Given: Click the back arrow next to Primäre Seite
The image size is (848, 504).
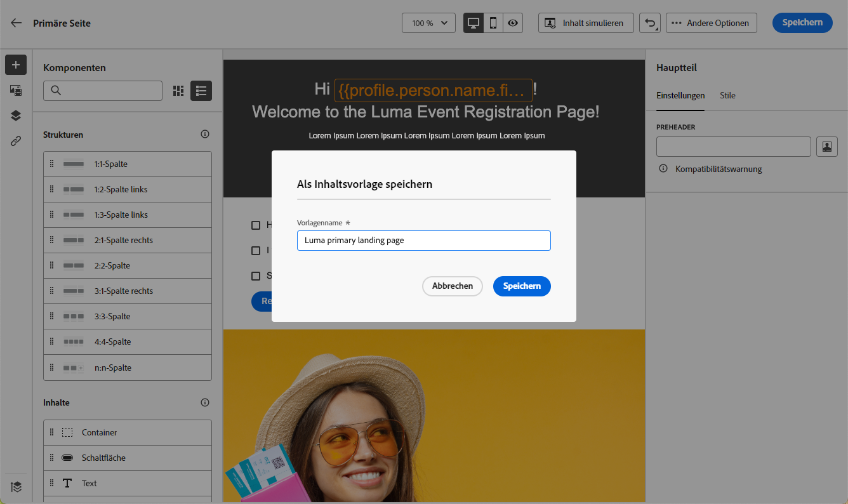Looking at the screenshot, I should 17,23.
